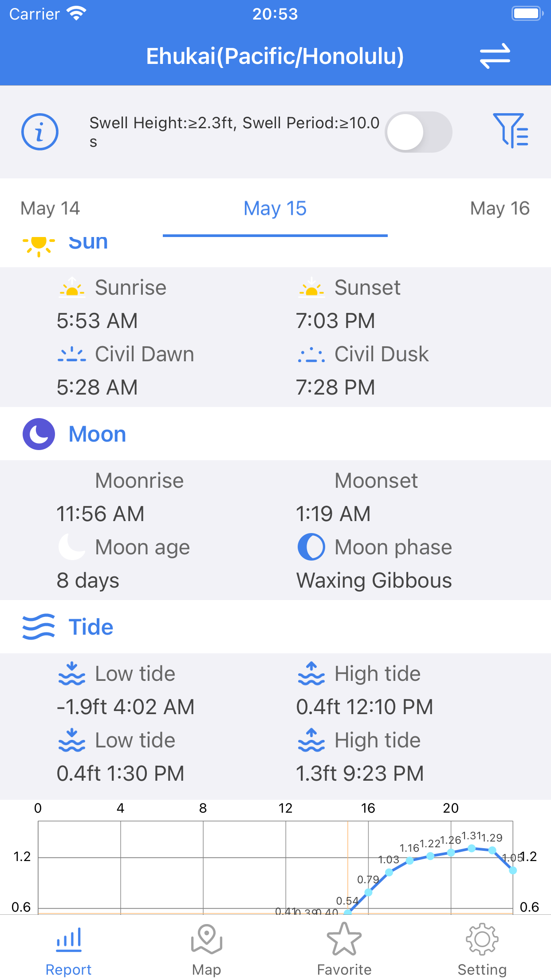
Task: Tap the swap location arrows icon
Action: coord(495,56)
